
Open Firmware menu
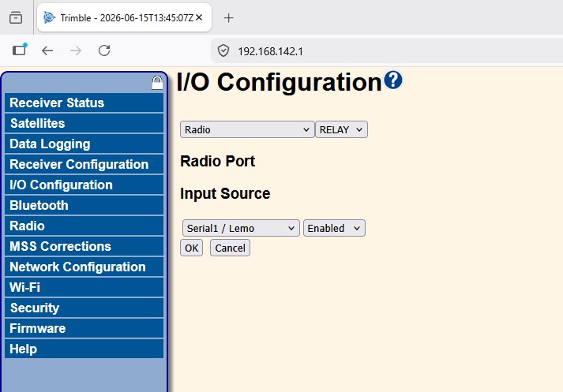coord(84,329)
